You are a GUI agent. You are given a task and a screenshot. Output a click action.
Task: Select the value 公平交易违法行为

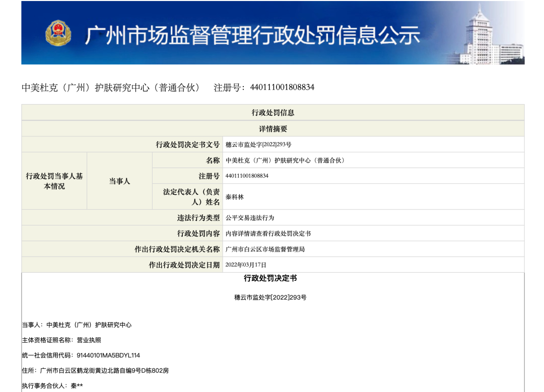(x=250, y=218)
